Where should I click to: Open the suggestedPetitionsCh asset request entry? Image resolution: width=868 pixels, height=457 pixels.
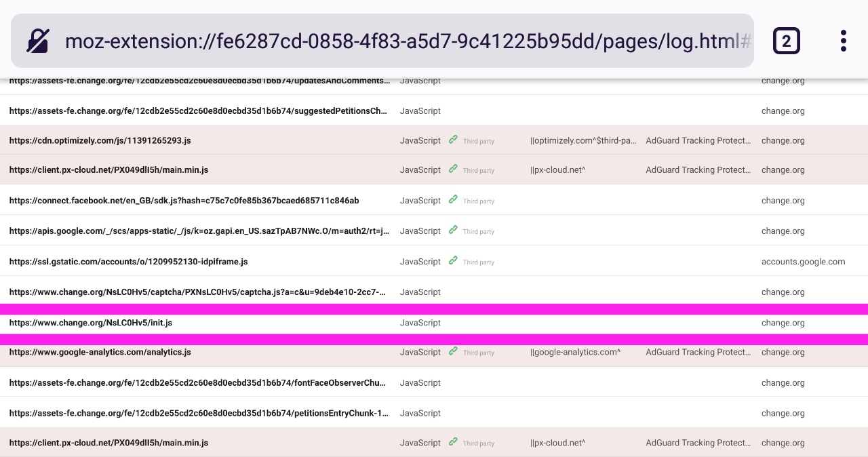coord(199,111)
